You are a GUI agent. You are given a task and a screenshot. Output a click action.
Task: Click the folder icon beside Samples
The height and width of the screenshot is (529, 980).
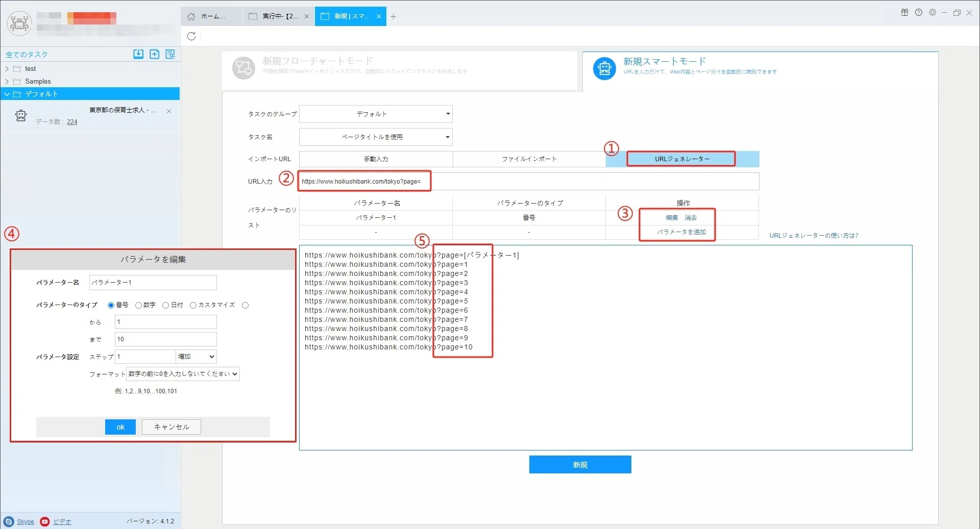17,82
